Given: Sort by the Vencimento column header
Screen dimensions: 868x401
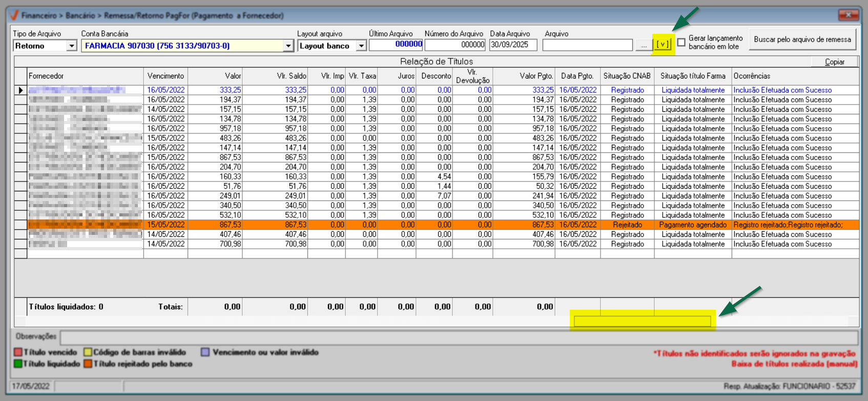Looking at the screenshot, I should click(166, 76).
